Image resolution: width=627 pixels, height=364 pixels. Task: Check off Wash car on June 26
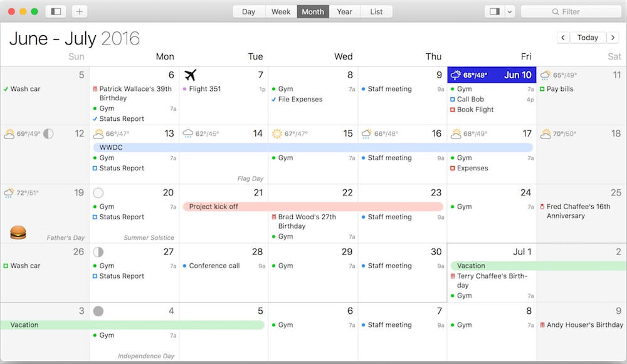[6, 266]
